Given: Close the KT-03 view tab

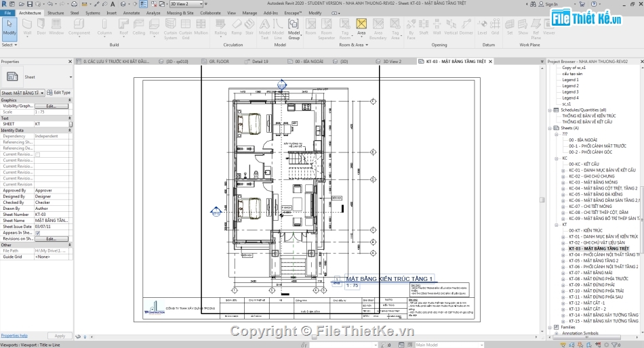Looking at the screenshot, I should click(490, 62).
